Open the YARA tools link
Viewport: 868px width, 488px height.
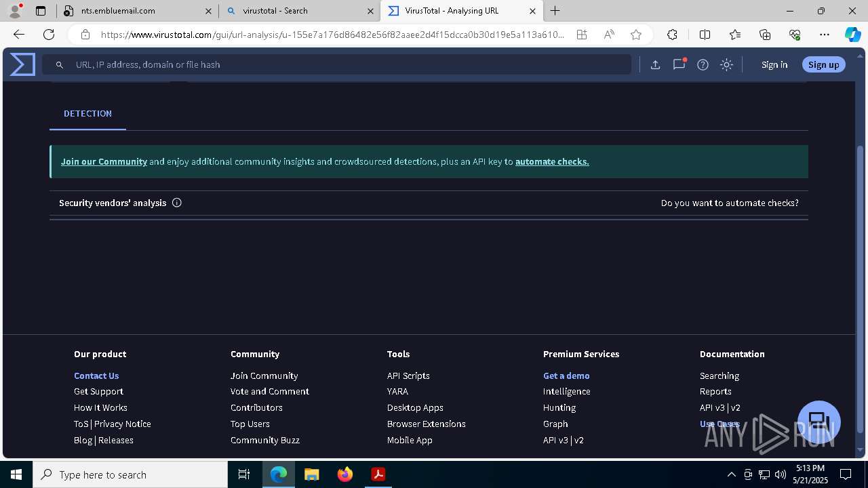point(397,391)
